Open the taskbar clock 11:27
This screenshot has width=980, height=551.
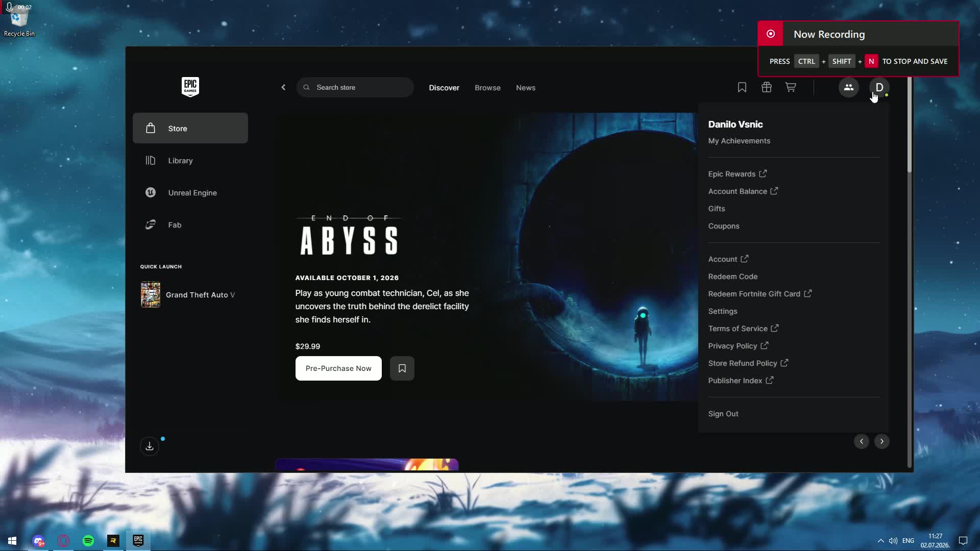click(935, 541)
